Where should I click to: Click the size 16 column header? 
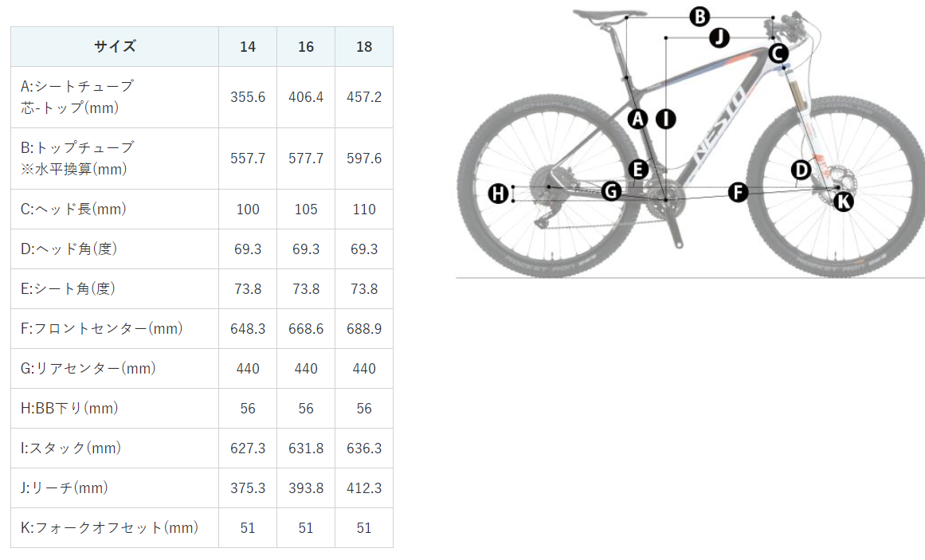pyautogui.click(x=306, y=47)
